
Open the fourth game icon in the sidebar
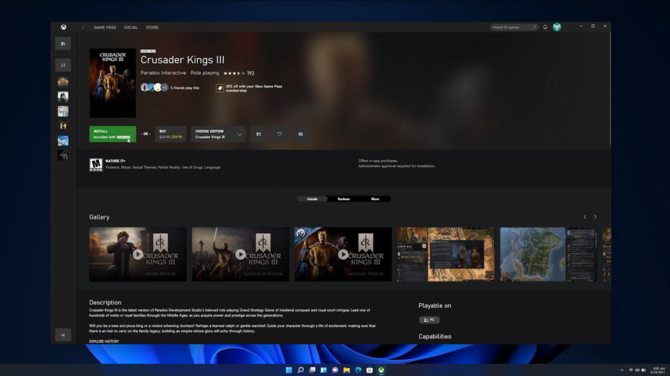[63, 126]
